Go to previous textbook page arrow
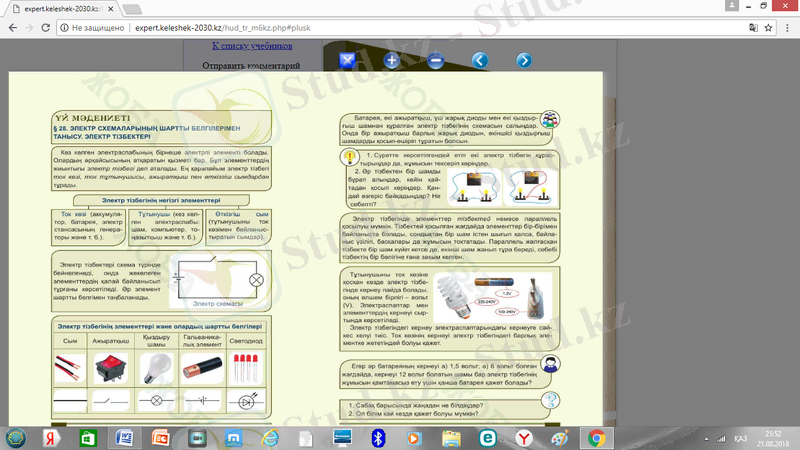Viewport: 800px width, 450px height. pos(479,61)
